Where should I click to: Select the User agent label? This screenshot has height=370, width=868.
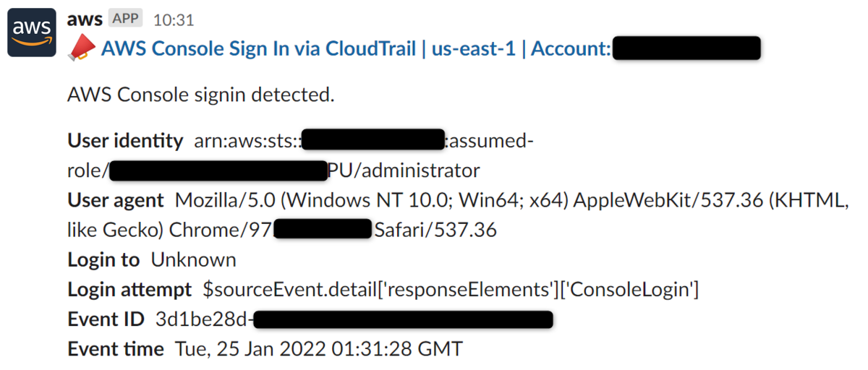coord(116,200)
